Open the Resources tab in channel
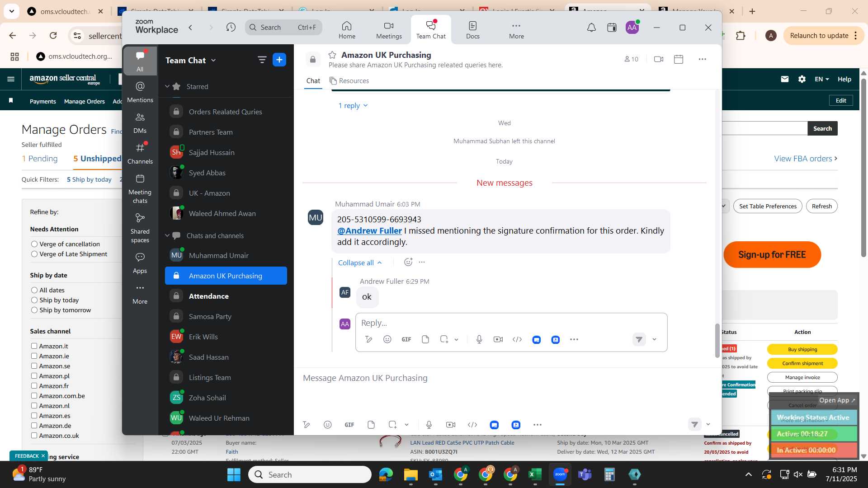The image size is (868, 488). [349, 81]
